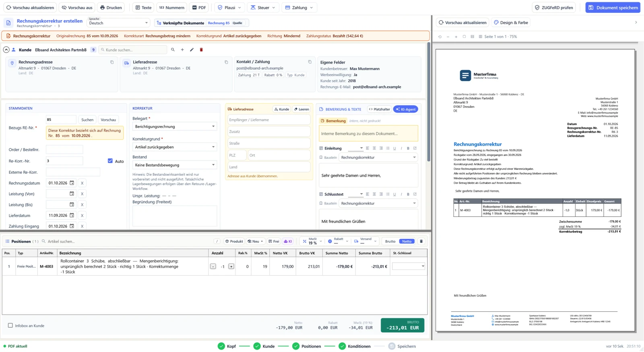Edit customer using the pencil icon
The height and width of the screenshot is (352, 644).
192,50
